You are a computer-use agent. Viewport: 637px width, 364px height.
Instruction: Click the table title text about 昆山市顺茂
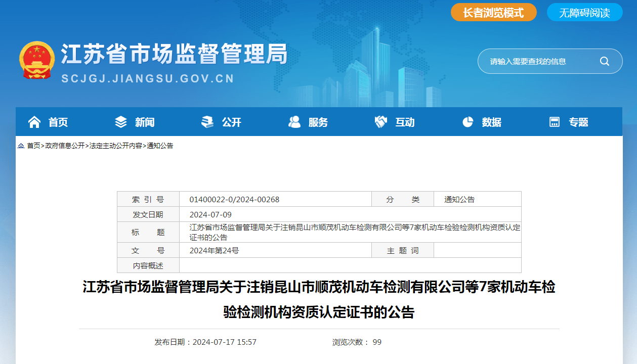tap(355, 232)
